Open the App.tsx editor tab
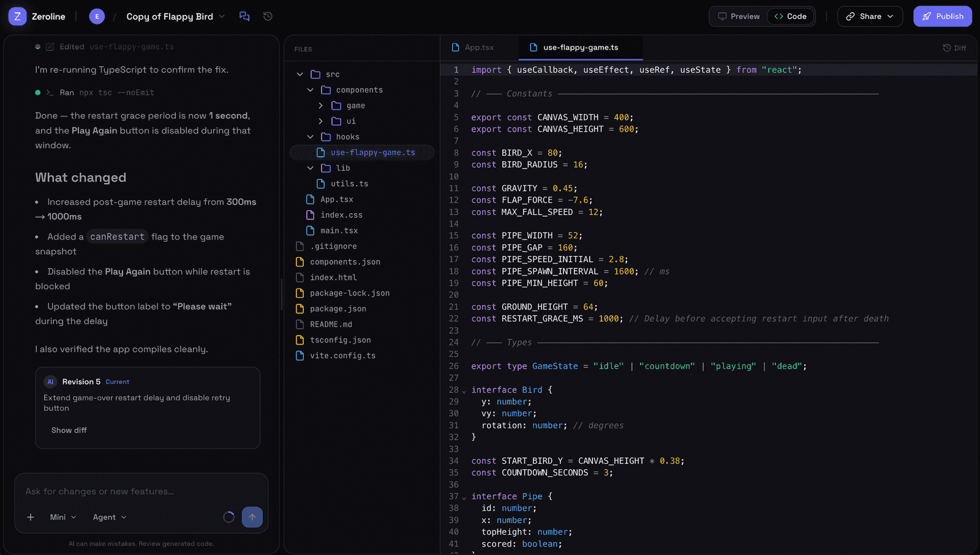This screenshot has width=980, height=555. pos(473,47)
